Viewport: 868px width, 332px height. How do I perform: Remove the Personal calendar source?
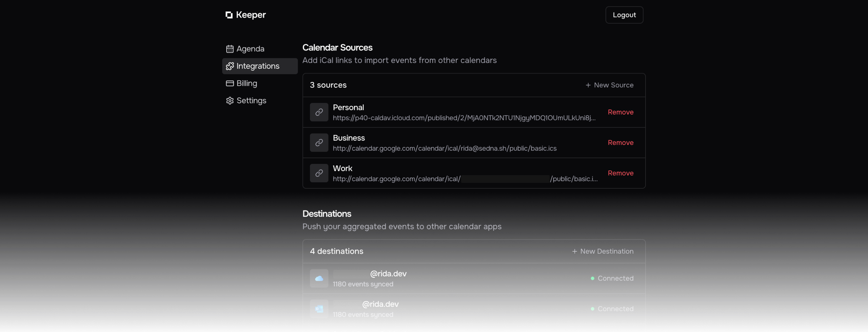point(620,112)
